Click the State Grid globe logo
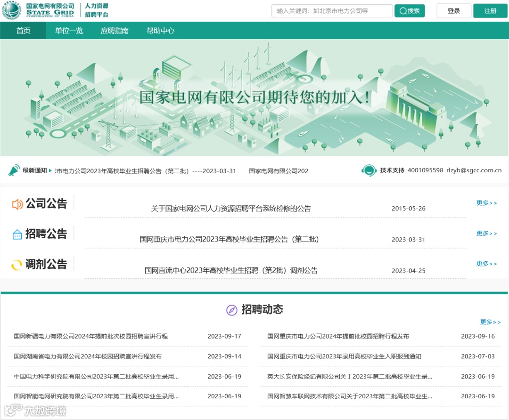Viewport: 509px width, 420px height. click(12, 10)
